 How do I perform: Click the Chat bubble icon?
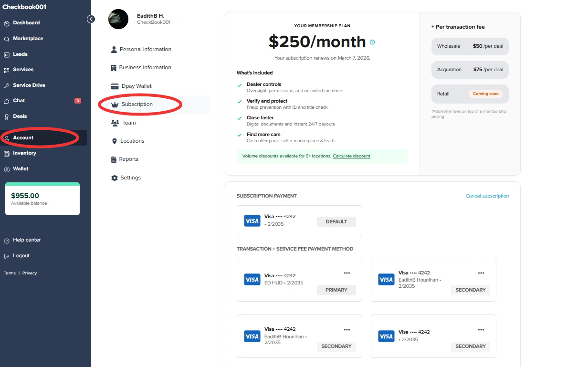(x=7, y=101)
